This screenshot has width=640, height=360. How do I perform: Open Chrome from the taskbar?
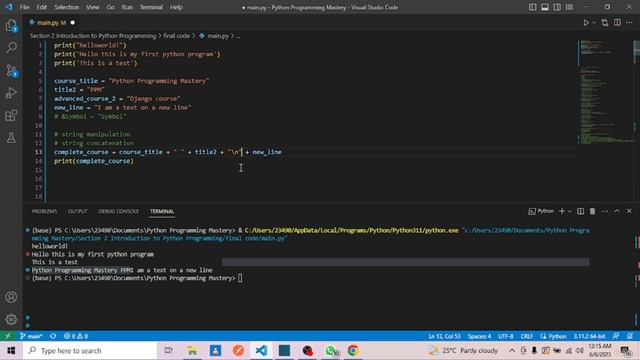(353, 351)
